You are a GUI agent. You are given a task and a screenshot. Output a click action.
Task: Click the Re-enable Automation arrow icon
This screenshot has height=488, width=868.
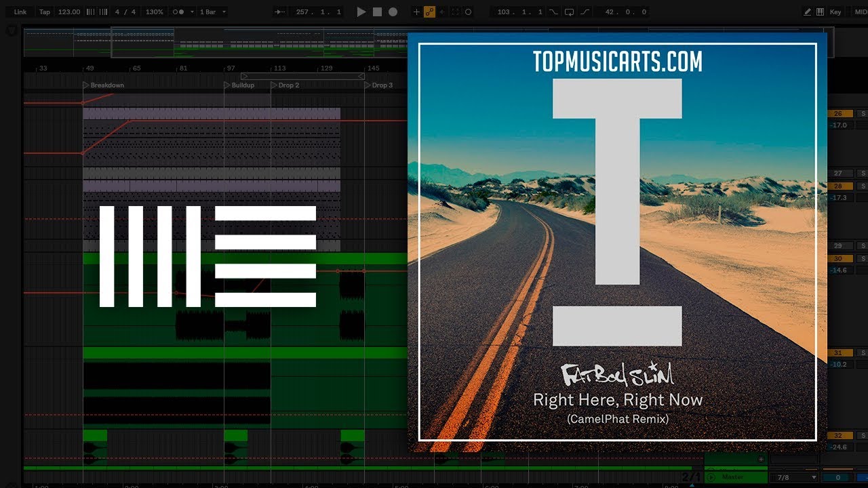[442, 12]
